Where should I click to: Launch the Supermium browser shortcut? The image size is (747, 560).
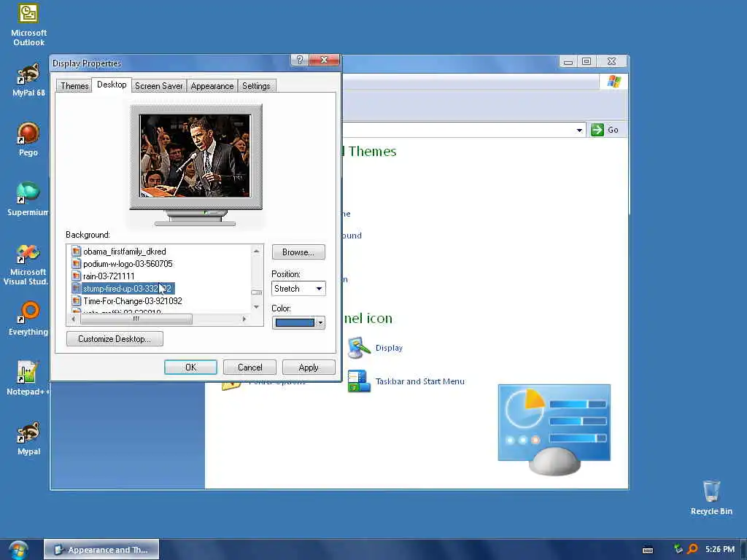(x=28, y=199)
